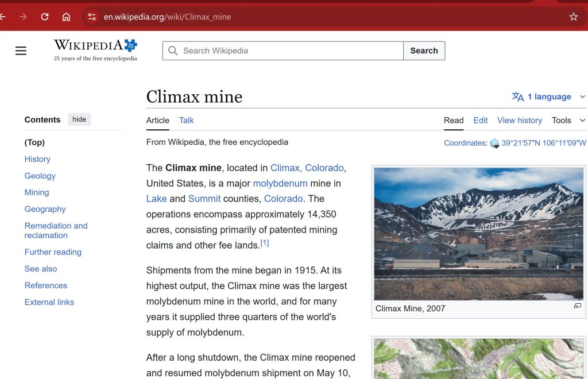The width and height of the screenshot is (588, 379).
Task: Click the enlarge icon under Climax Mine photo
Action: pos(577,306)
